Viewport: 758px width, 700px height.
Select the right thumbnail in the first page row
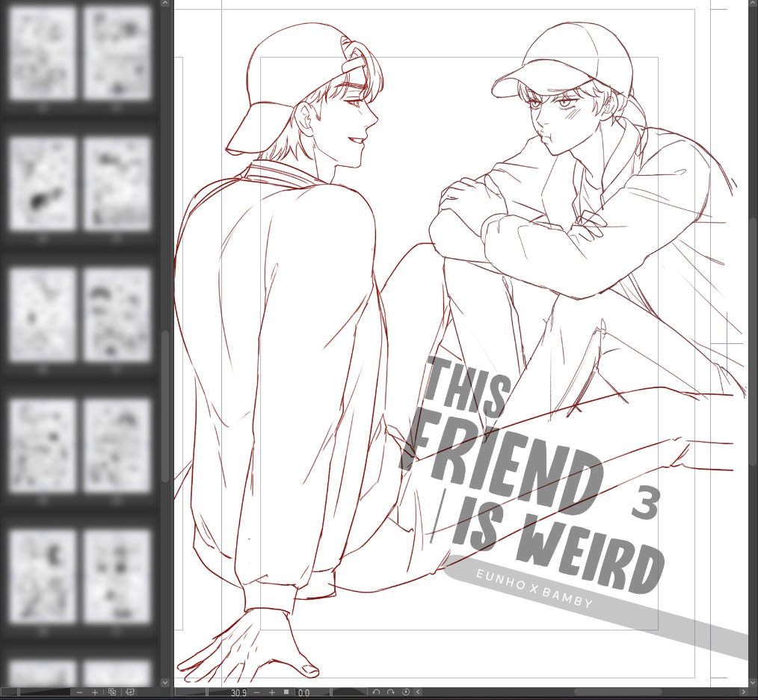pyautogui.click(x=117, y=52)
